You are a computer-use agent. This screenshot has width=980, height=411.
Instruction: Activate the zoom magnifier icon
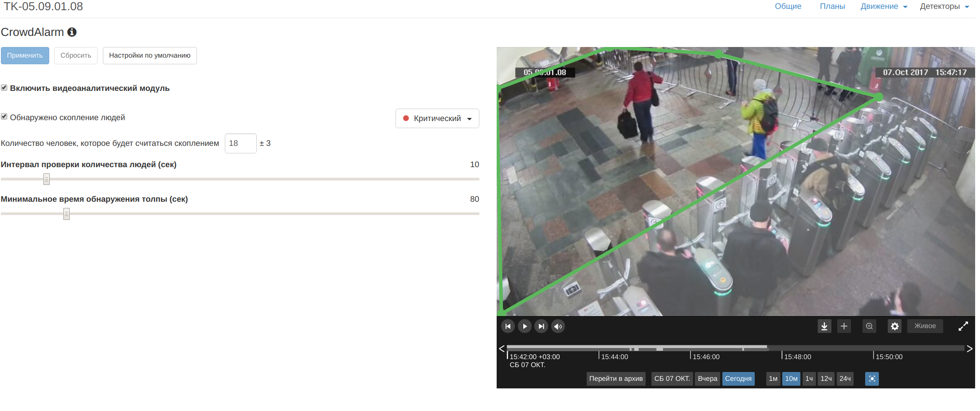coord(869,326)
